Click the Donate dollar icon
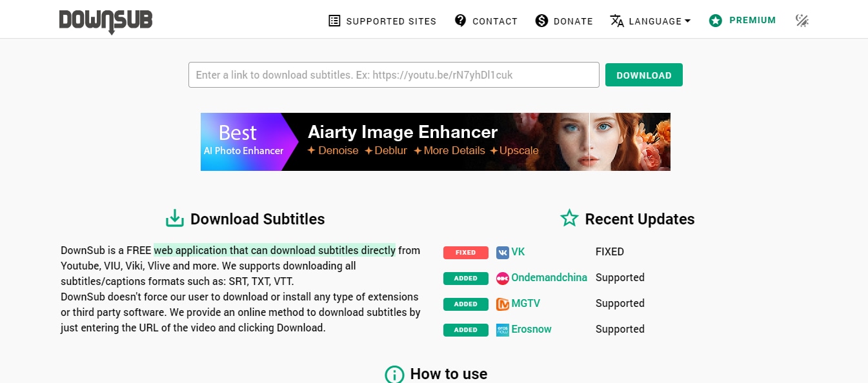The image size is (868, 383). [x=541, y=21]
